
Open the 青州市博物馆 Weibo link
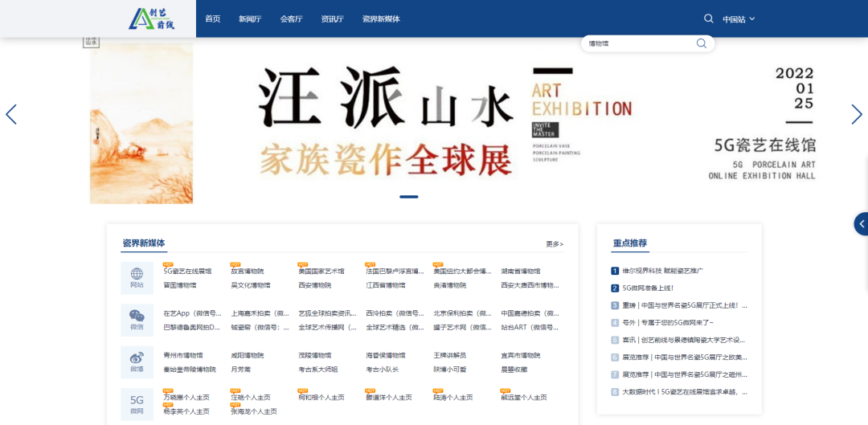click(182, 355)
